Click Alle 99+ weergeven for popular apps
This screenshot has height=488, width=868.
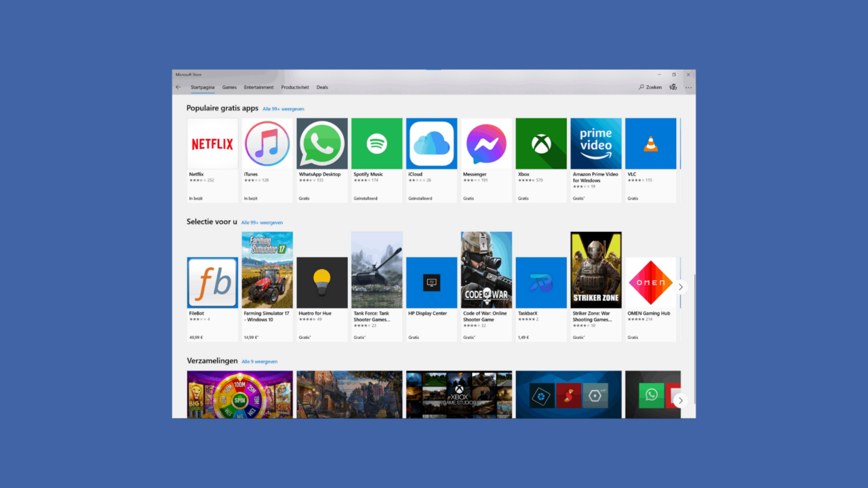coord(283,108)
